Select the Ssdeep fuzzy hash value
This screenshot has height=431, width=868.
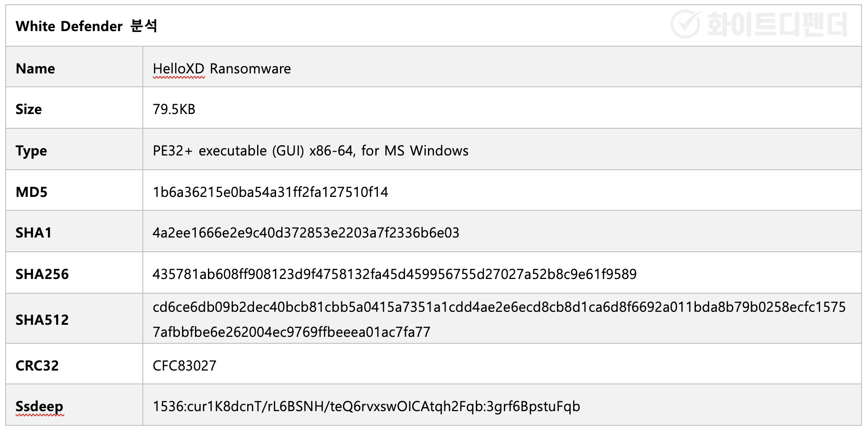pos(366,407)
